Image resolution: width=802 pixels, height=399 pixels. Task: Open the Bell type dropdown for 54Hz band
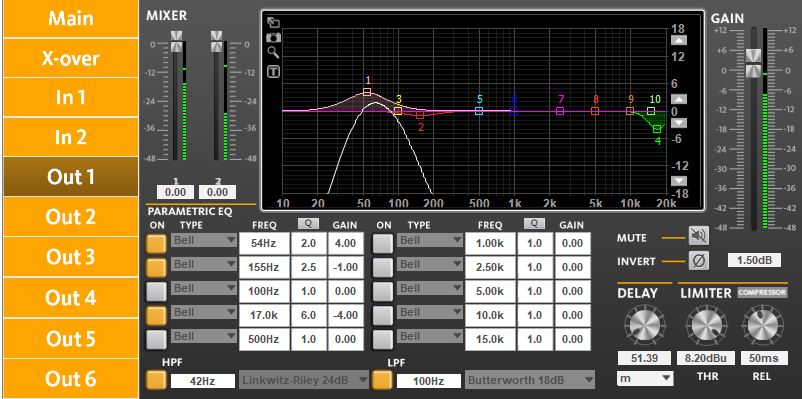[x=204, y=239]
